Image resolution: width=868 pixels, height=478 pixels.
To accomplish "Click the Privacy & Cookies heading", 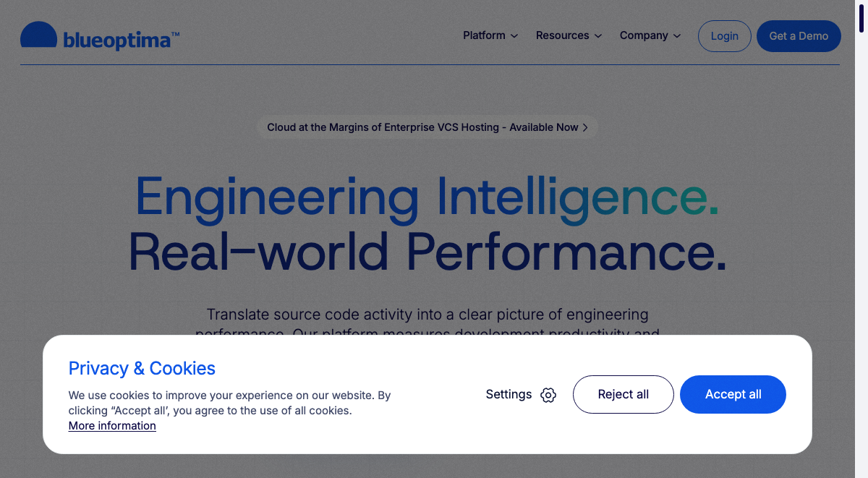I will (x=142, y=369).
